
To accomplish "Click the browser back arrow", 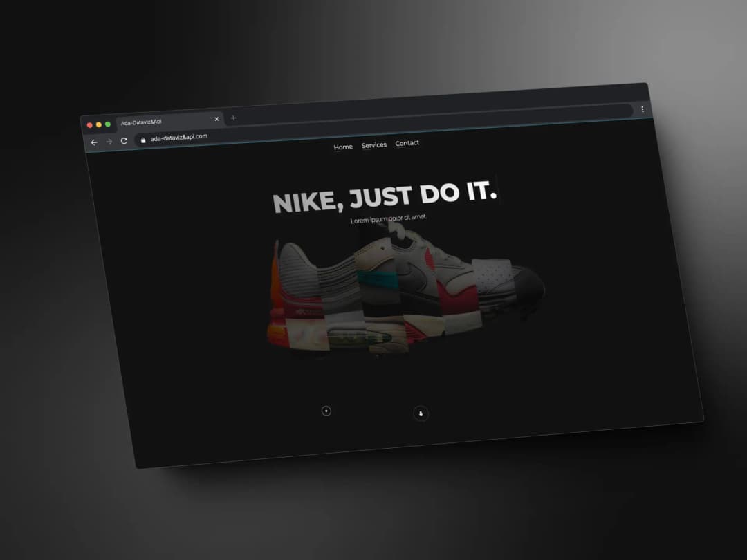I will (94, 142).
